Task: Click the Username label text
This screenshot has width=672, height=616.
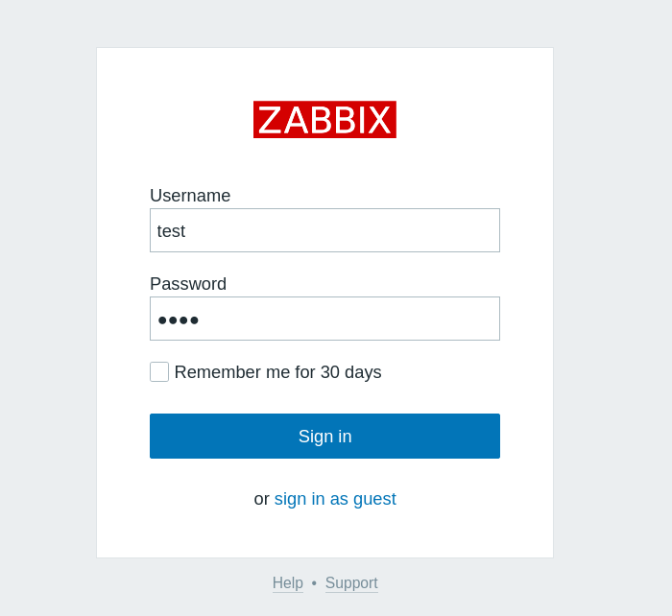Action: click(190, 196)
